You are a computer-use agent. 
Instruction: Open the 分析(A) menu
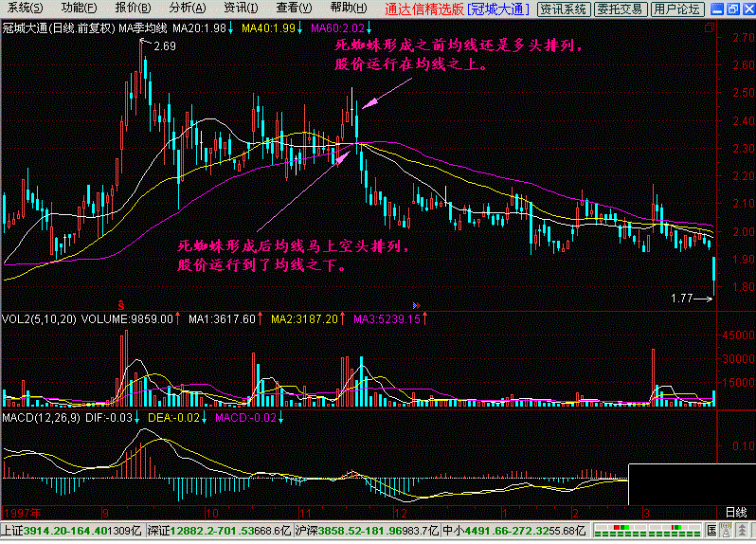(188, 9)
